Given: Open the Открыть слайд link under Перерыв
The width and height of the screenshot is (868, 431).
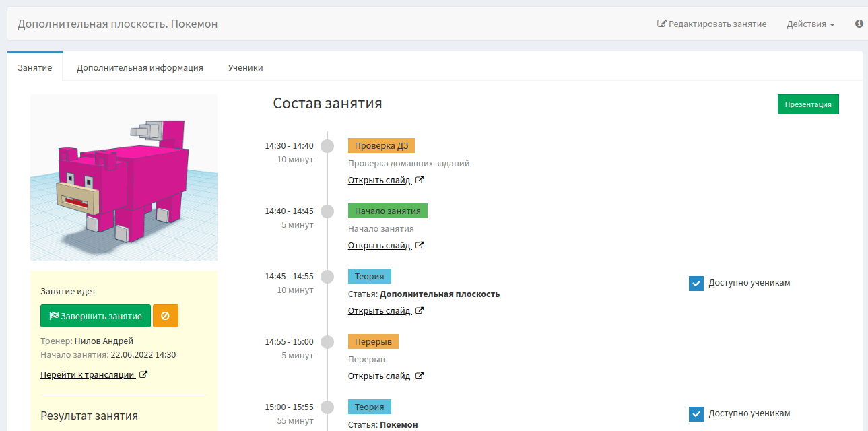Looking at the screenshot, I should (x=380, y=375).
